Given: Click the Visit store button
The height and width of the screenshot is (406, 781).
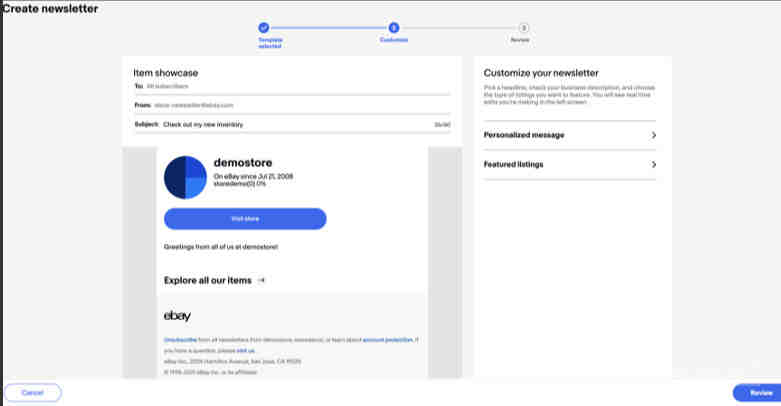Looking at the screenshot, I should click(x=245, y=219).
